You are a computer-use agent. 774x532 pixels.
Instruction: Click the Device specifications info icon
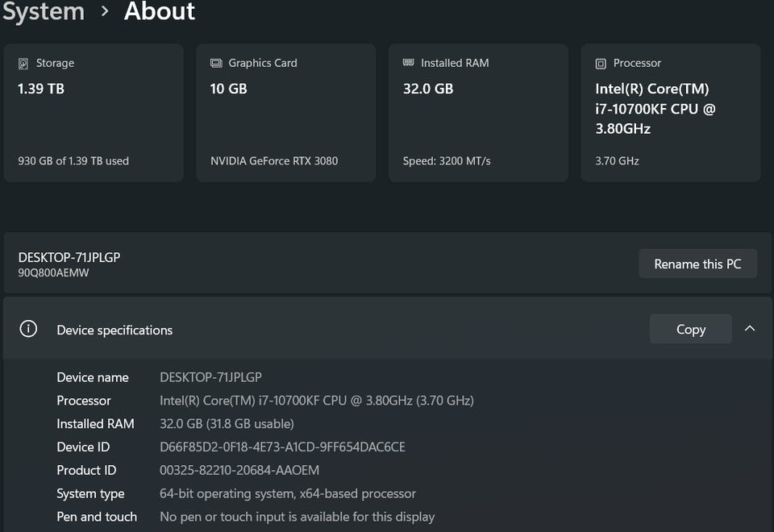pyautogui.click(x=28, y=329)
